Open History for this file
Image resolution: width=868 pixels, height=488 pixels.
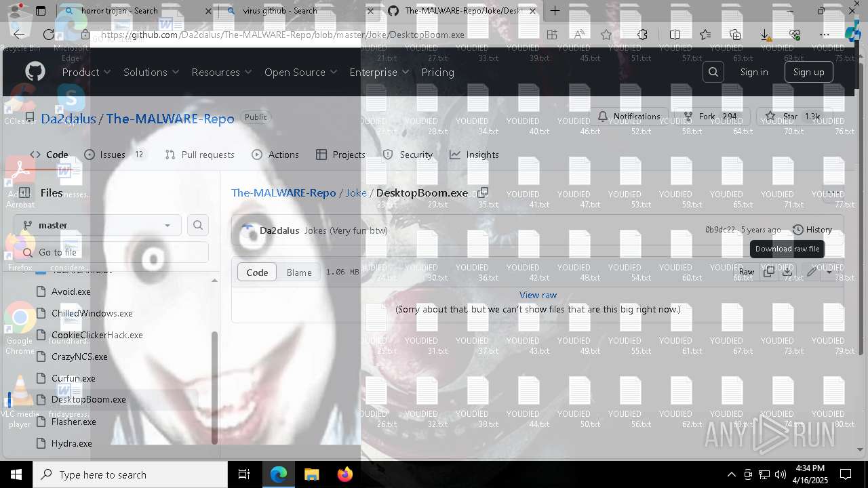812,230
